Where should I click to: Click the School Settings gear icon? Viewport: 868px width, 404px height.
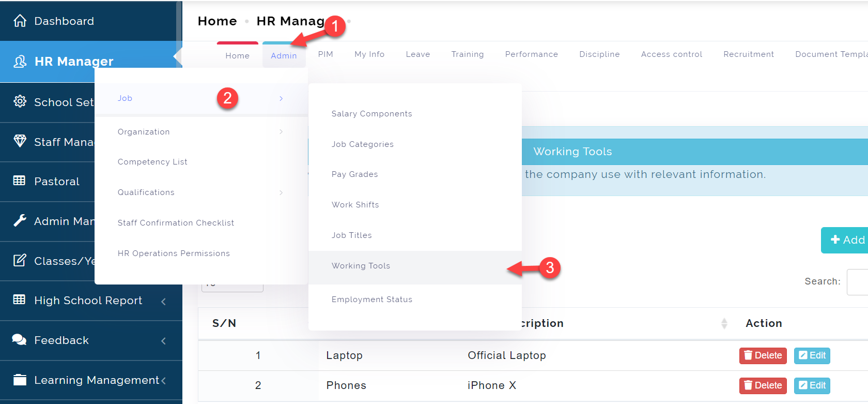click(20, 101)
